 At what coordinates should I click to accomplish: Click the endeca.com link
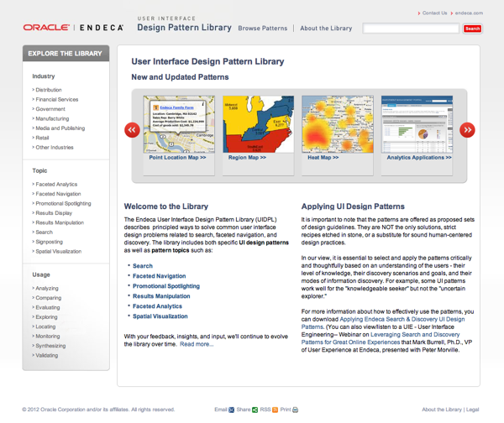click(x=469, y=13)
